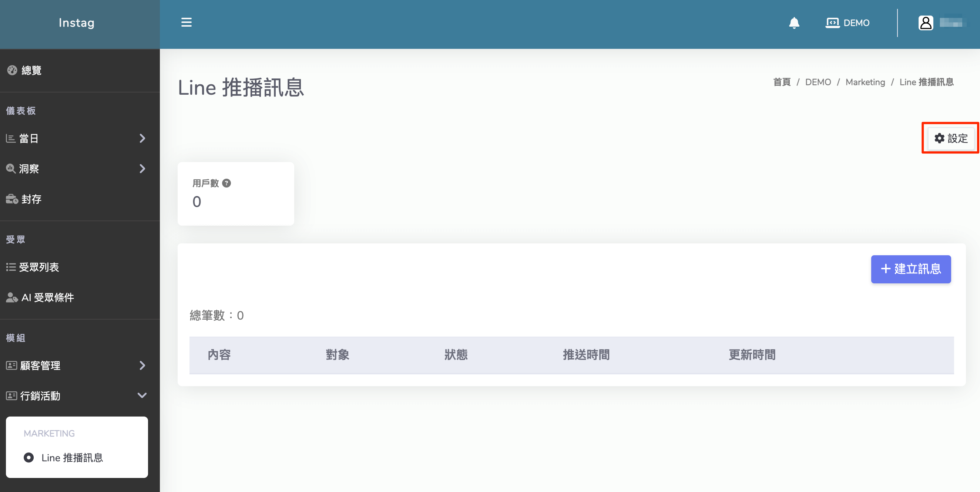Viewport: 980px width, 492px height.
Task: Click the 建立訊息 create message button
Action: click(910, 269)
